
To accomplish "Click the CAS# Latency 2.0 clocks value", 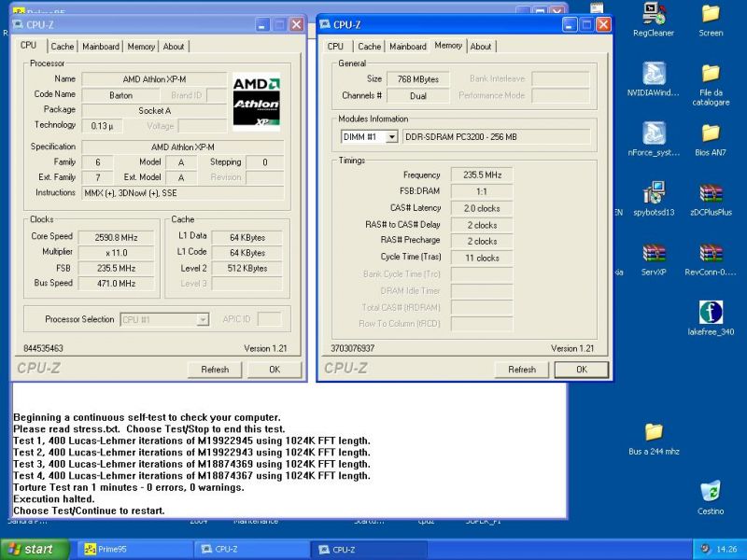I will (x=482, y=208).
